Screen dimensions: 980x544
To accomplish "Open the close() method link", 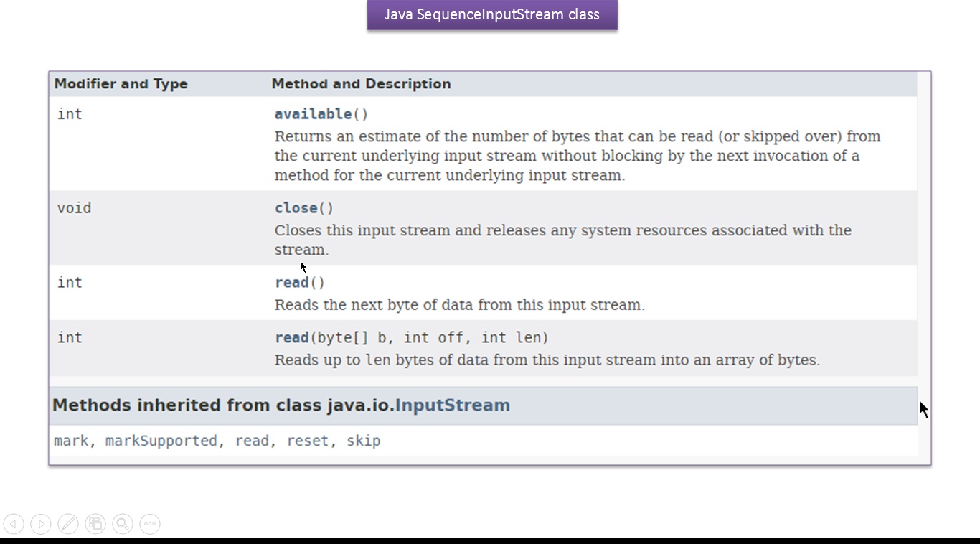I will tap(296, 208).
